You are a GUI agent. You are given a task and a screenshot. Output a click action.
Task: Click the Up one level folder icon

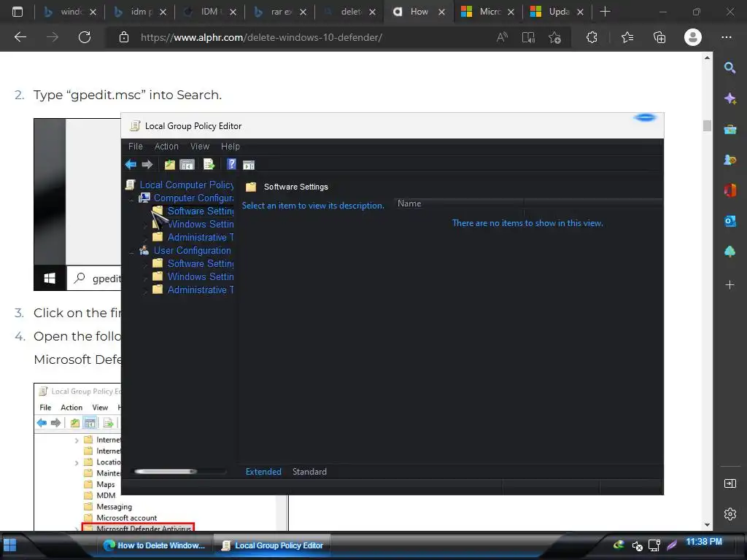pos(169,165)
